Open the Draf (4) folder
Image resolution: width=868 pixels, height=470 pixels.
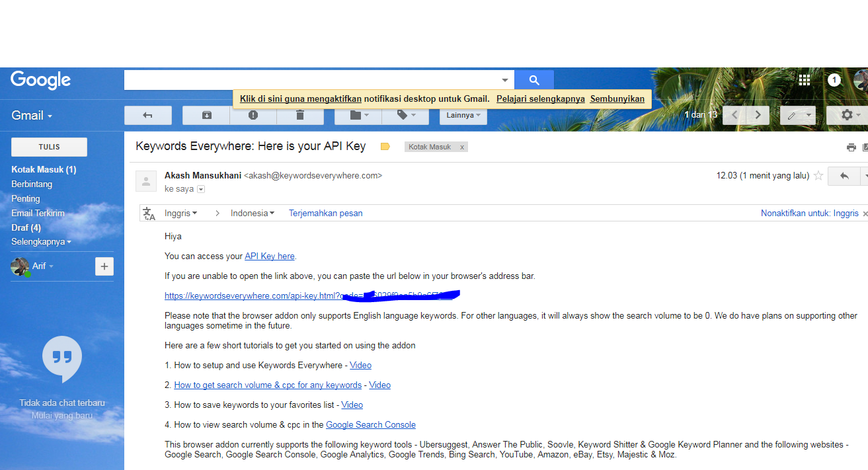pos(26,227)
